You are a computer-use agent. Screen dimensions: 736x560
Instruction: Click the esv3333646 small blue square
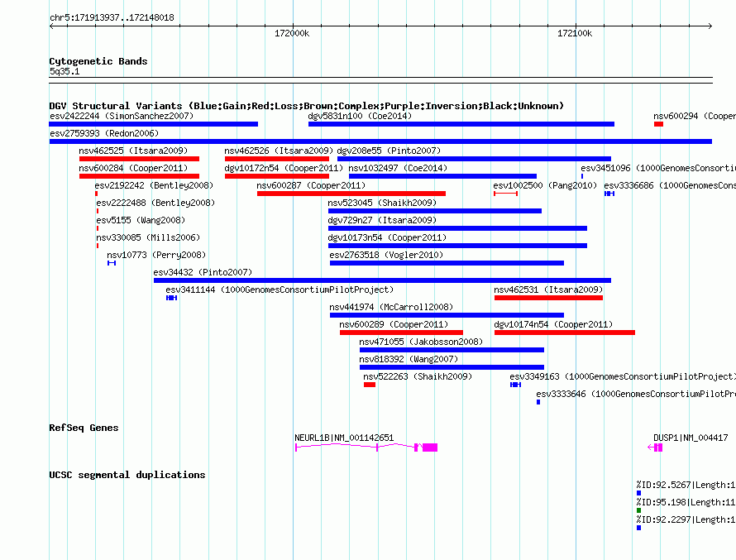538,402
